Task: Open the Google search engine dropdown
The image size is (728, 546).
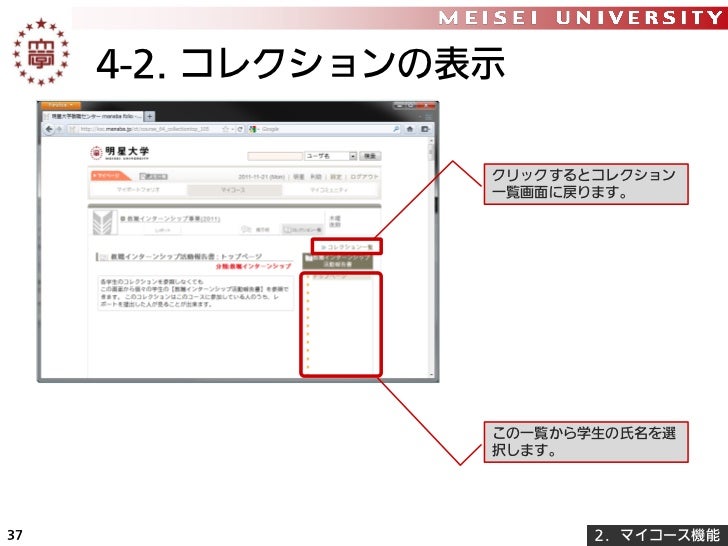Action: pyautogui.click(x=254, y=129)
